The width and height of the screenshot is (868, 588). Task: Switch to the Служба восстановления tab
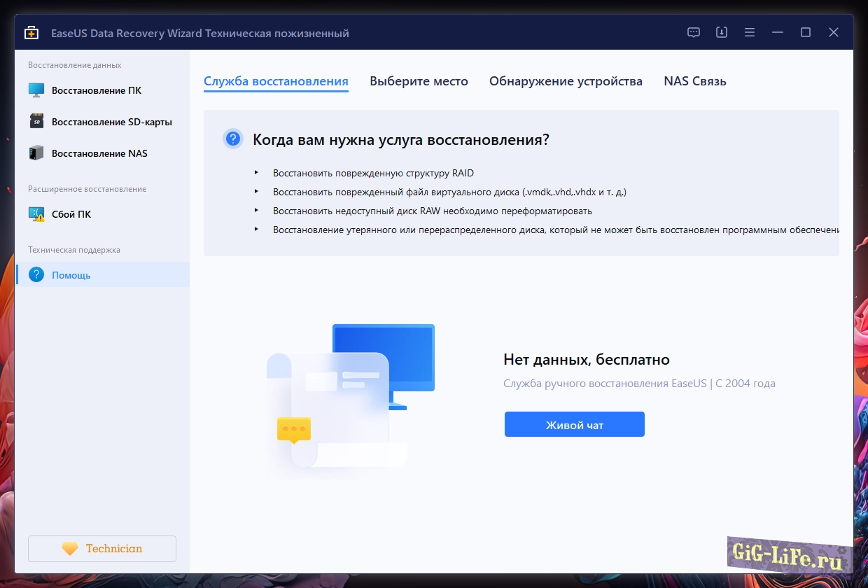pyautogui.click(x=276, y=81)
